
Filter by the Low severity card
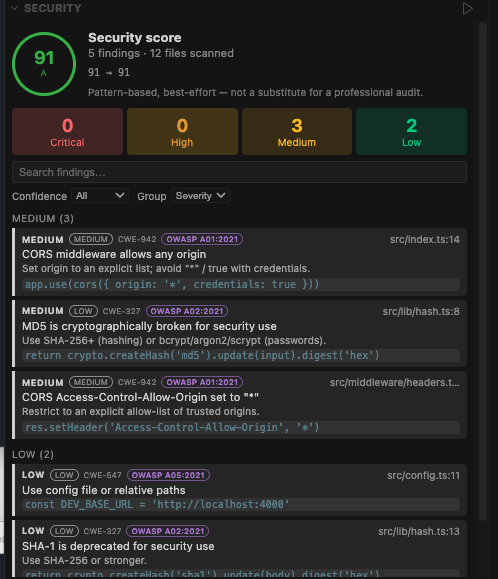pyautogui.click(x=412, y=131)
